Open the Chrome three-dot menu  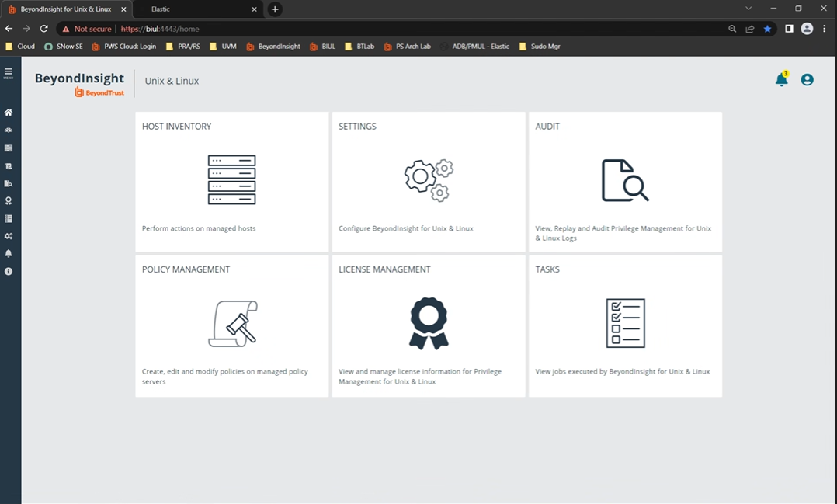pos(824,29)
